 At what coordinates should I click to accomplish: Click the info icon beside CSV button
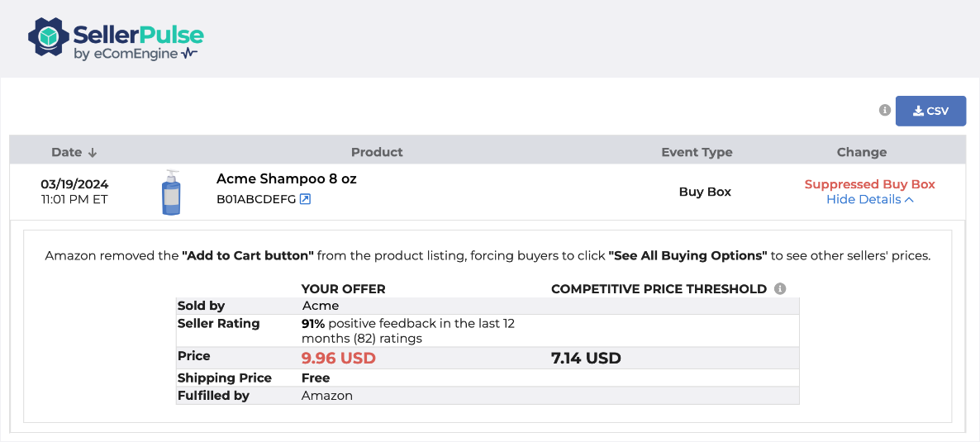tap(885, 110)
